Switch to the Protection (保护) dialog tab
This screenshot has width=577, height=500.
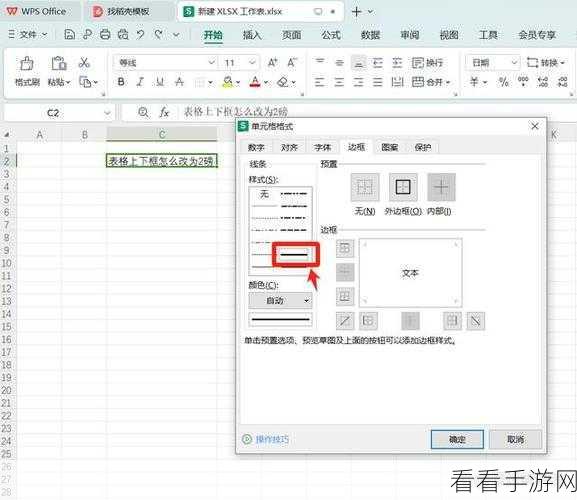pyautogui.click(x=422, y=147)
